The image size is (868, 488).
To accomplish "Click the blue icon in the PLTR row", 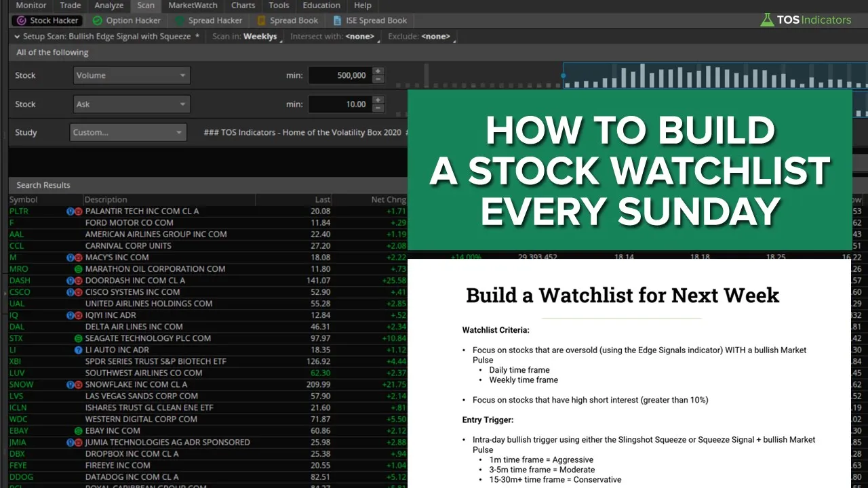I will (x=70, y=211).
